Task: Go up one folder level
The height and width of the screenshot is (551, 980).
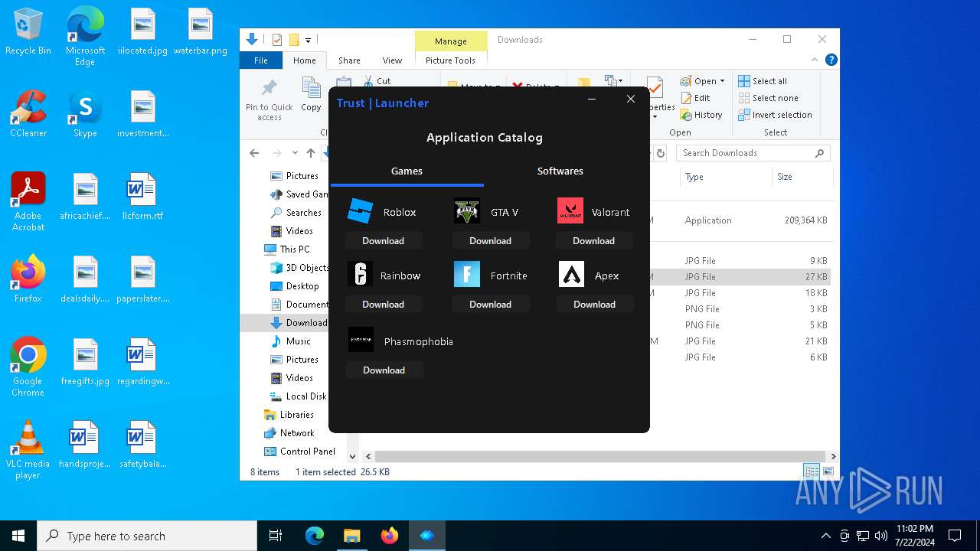Action: pyautogui.click(x=311, y=153)
